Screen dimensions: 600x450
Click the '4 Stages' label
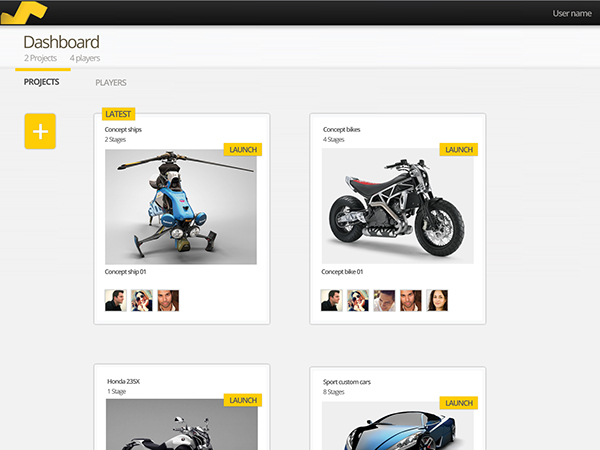pos(334,140)
